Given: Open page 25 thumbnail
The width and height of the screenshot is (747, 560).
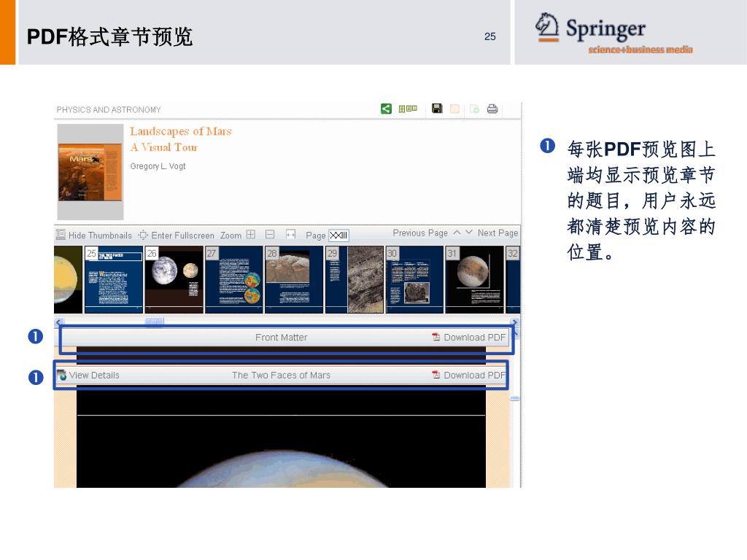Looking at the screenshot, I should [x=114, y=279].
